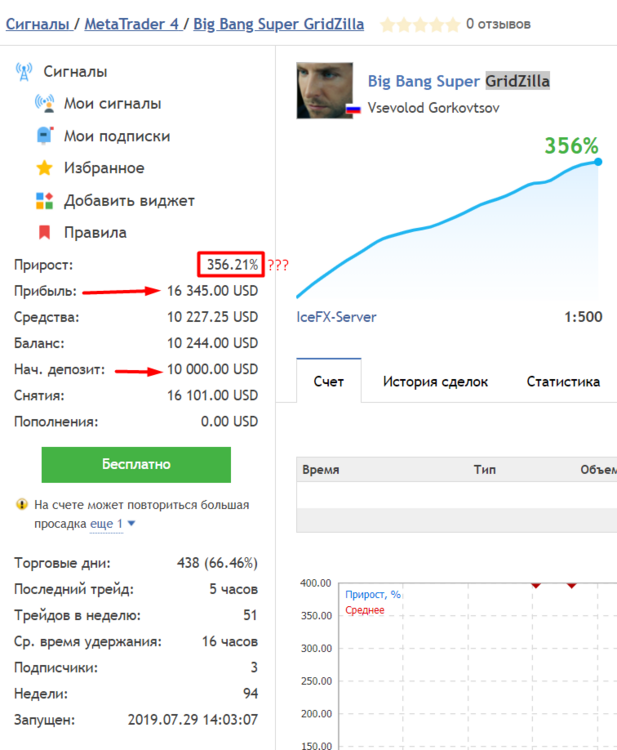Click the Big Bang Super GridZilla title
617x750 pixels.
pos(458,81)
